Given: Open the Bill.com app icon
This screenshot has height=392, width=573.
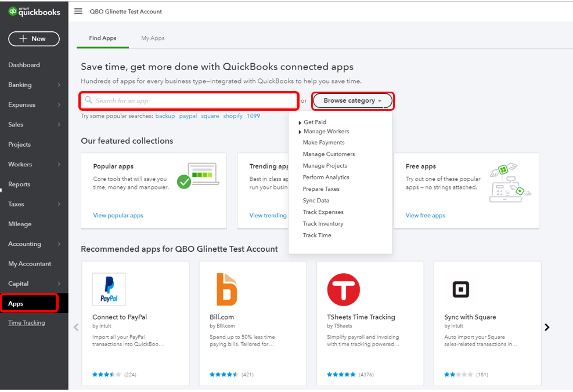Looking at the screenshot, I should click(226, 289).
